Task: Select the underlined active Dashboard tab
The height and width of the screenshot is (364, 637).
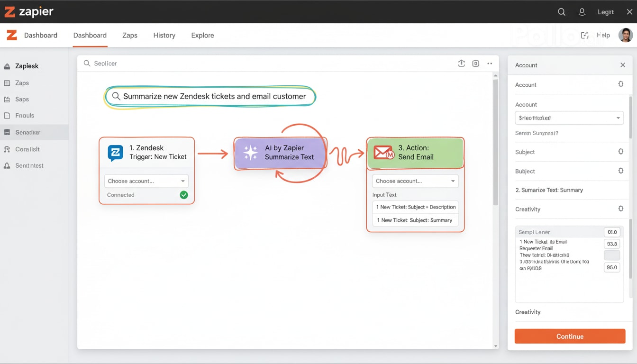Action: (x=90, y=35)
